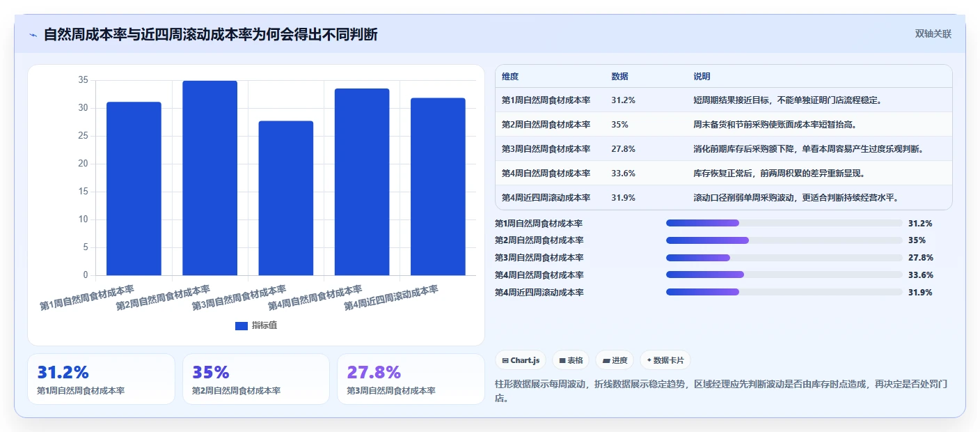Select the 数据卡片 tag chip

click(x=665, y=360)
